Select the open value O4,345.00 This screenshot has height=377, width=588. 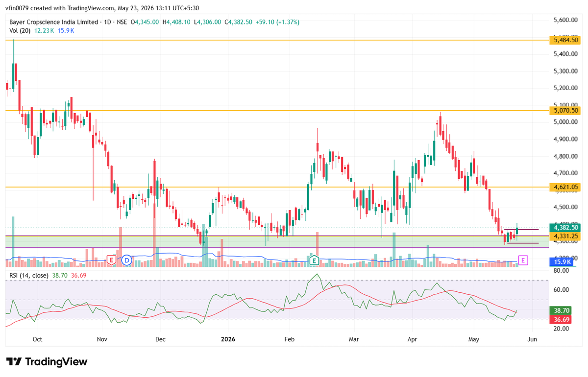pyautogui.click(x=146, y=22)
